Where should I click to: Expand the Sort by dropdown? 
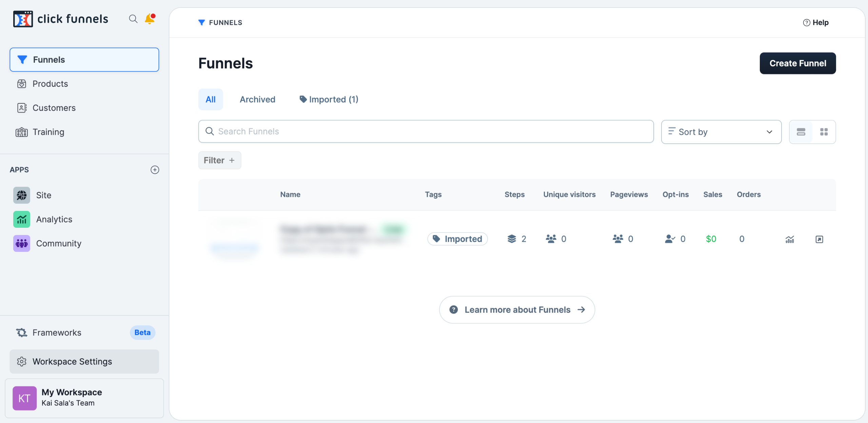click(x=721, y=132)
